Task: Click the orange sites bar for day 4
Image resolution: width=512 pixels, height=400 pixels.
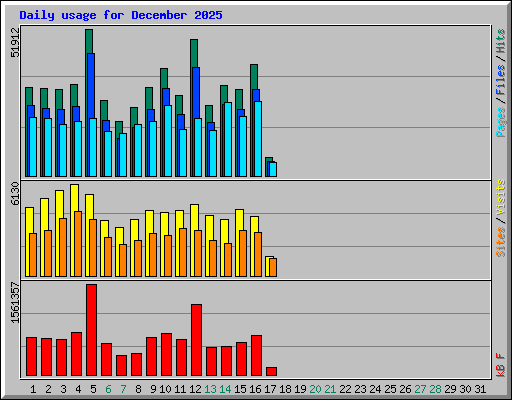Action: tap(78, 244)
